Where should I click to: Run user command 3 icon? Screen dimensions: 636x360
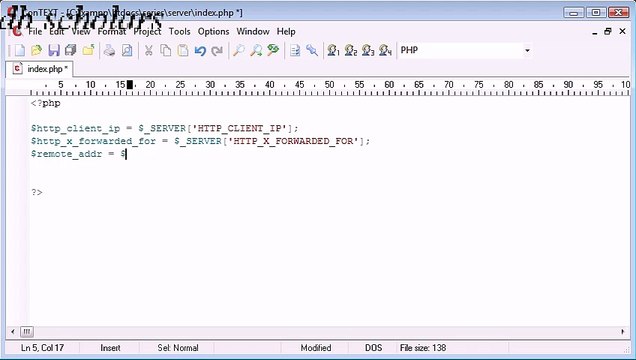(x=368, y=50)
